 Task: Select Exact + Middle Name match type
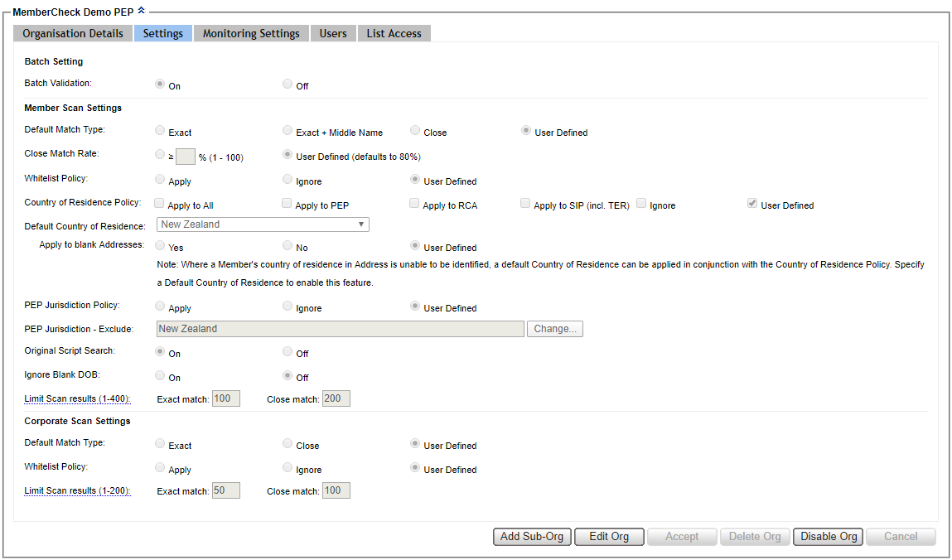(x=288, y=130)
